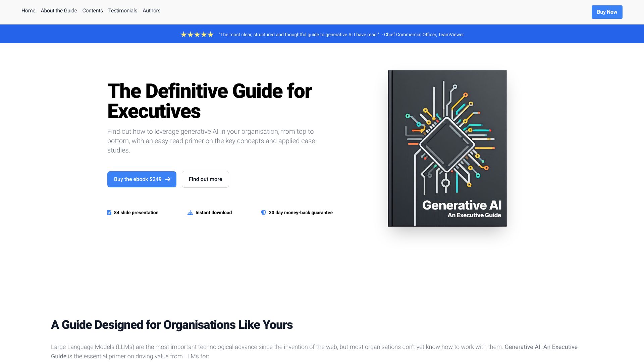Click the money-back guarantee shield icon
This screenshot has width=644, height=362.
click(263, 212)
